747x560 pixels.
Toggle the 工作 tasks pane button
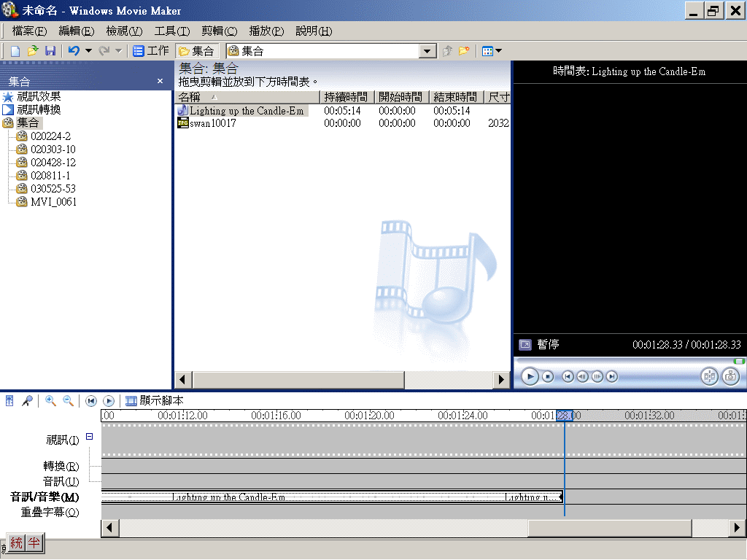click(x=151, y=51)
